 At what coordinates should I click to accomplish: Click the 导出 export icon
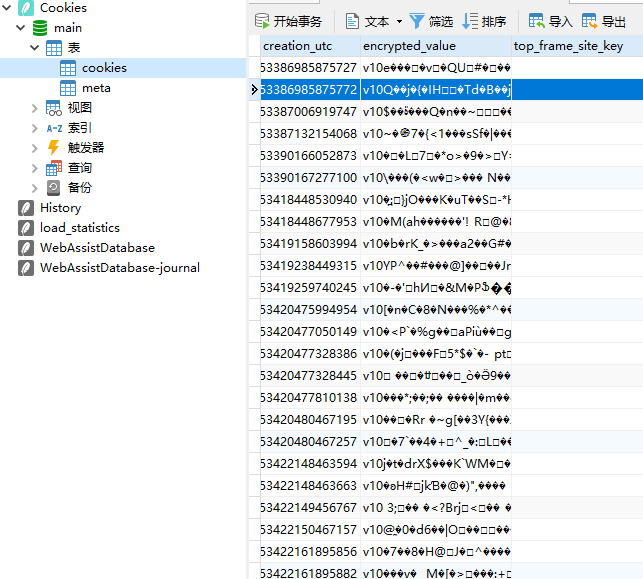pos(589,21)
